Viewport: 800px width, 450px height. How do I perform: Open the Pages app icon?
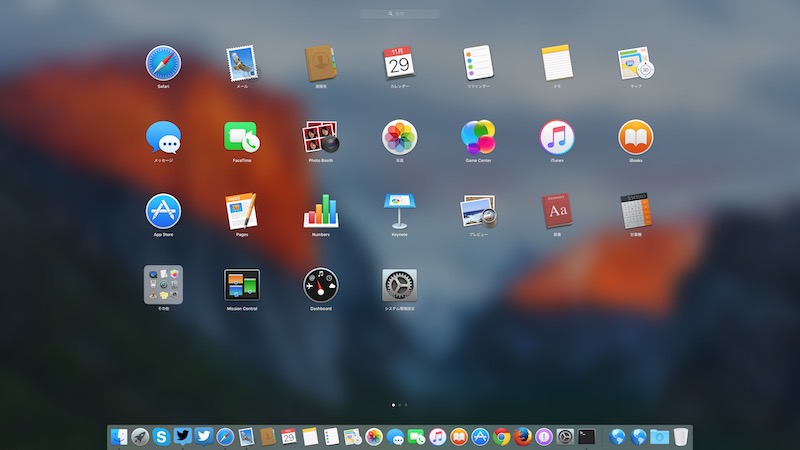point(242,211)
